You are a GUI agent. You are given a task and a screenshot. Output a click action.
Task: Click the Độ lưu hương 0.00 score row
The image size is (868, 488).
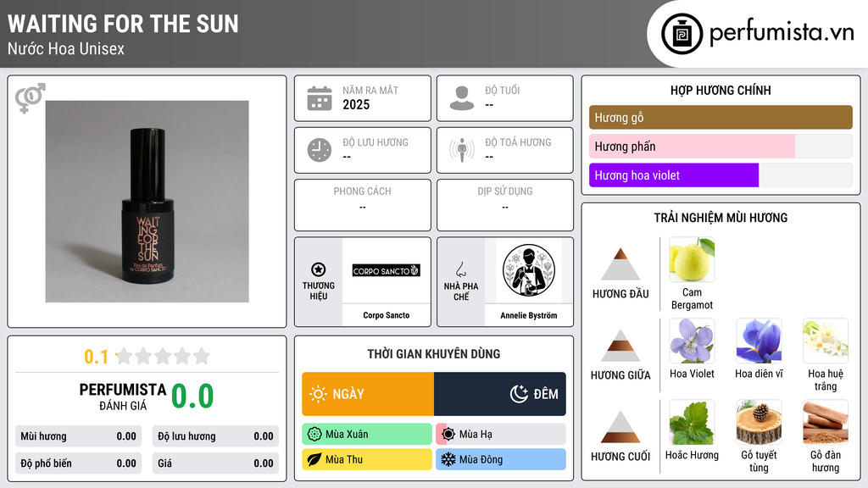click(x=215, y=436)
